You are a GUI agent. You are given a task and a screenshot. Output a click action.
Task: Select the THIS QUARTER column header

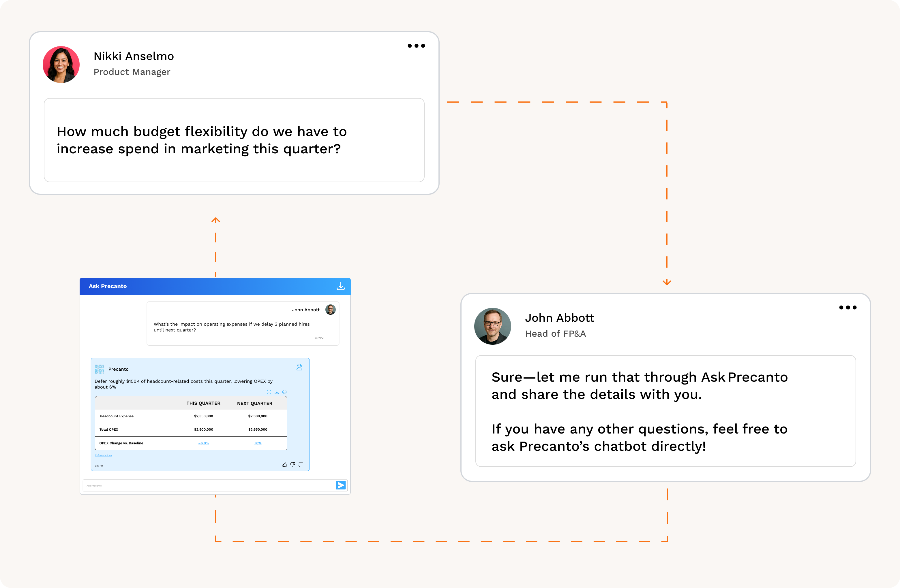click(x=203, y=403)
